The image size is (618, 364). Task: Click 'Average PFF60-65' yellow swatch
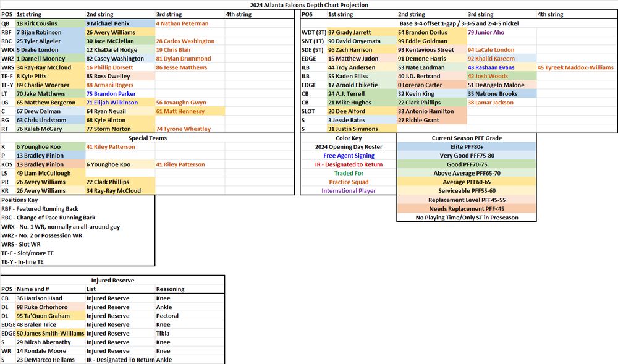coord(467,182)
